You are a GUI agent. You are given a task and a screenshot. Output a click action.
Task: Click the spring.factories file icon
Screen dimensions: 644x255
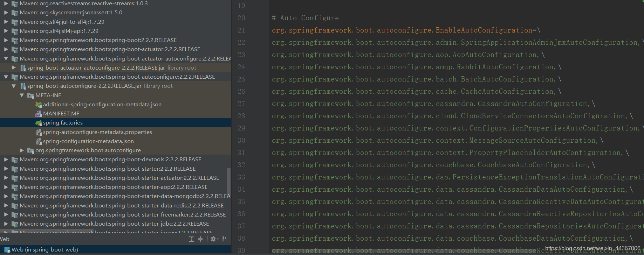point(39,123)
